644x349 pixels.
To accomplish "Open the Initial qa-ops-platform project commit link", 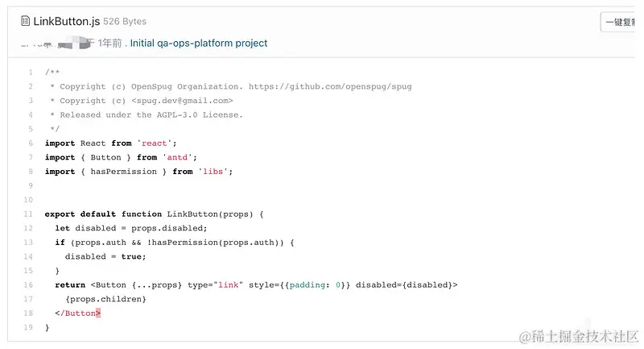I will click(199, 44).
